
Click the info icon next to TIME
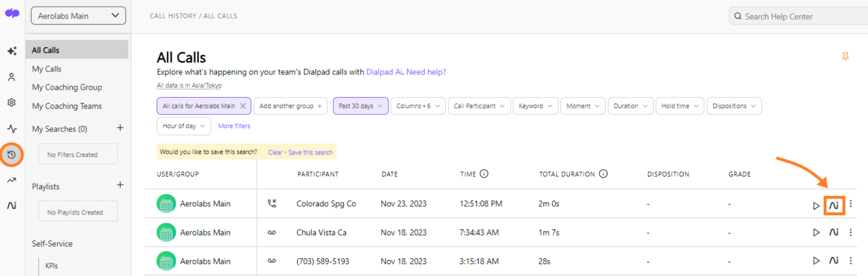click(x=484, y=174)
